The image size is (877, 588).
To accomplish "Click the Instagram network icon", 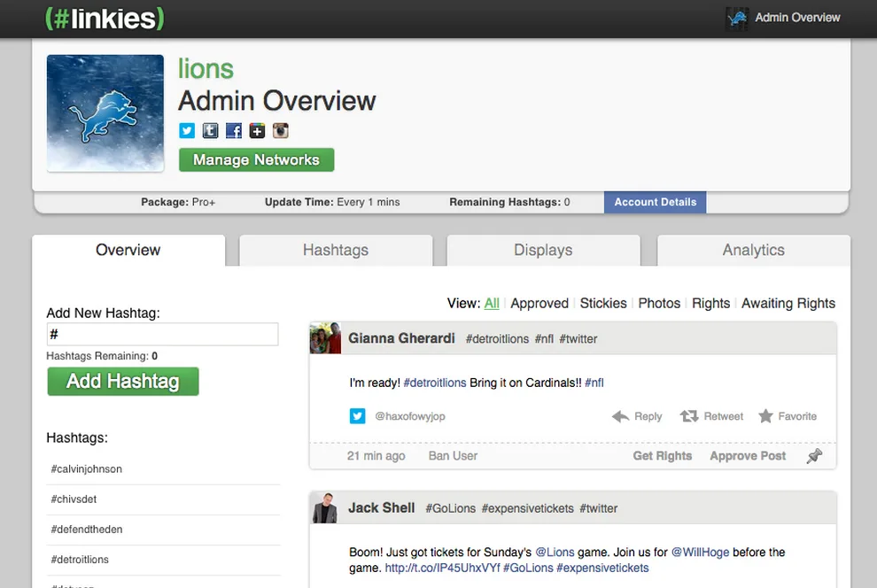I will (280, 131).
